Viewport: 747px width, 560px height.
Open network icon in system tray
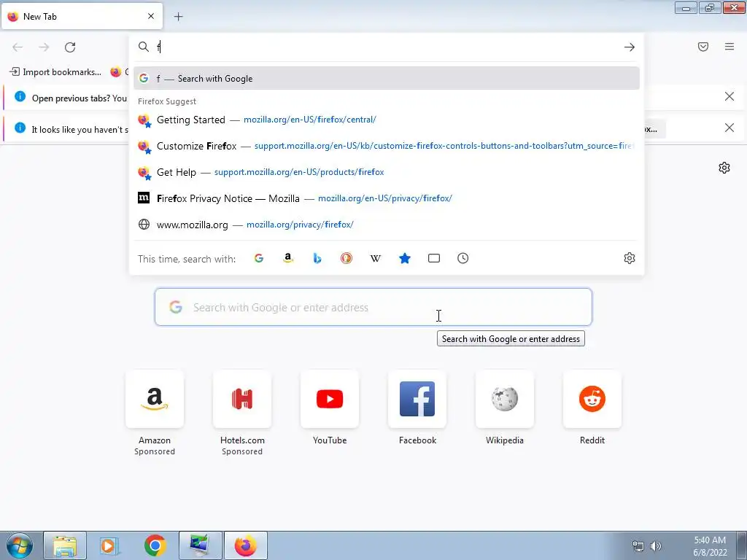(638, 546)
